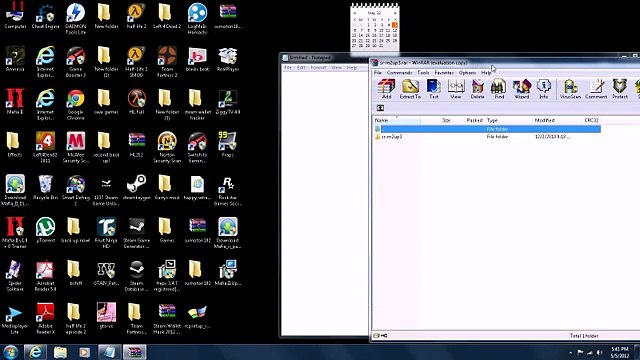
Task: Open the Commands menu in WinRAR
Action: coord(399,73)
